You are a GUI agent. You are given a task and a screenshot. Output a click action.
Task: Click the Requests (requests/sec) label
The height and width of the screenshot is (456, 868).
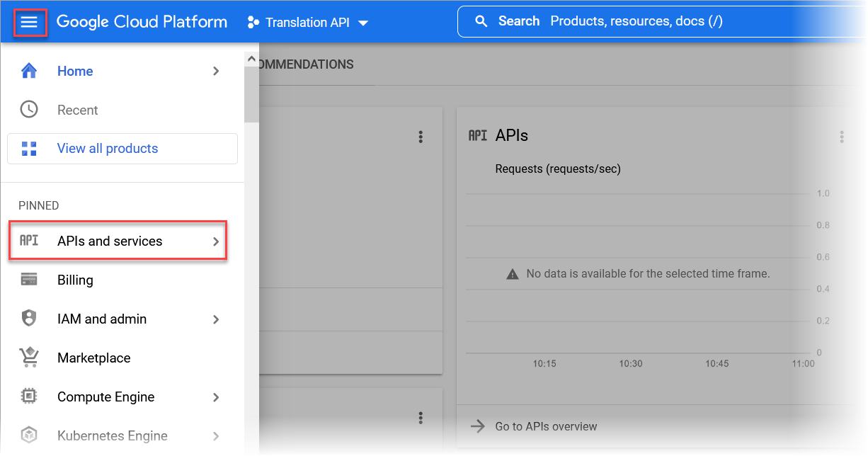coord(558,169)
